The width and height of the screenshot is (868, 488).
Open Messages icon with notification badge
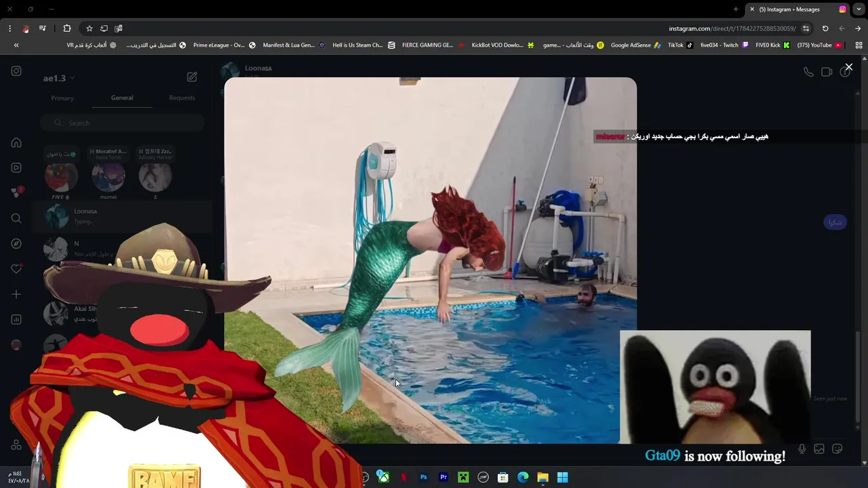pyautogui.click(x=16, y=192)
